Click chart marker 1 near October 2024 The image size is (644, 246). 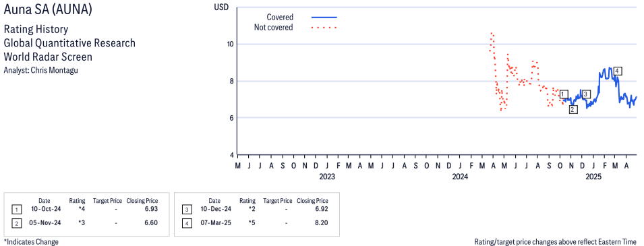coord(564,94)
